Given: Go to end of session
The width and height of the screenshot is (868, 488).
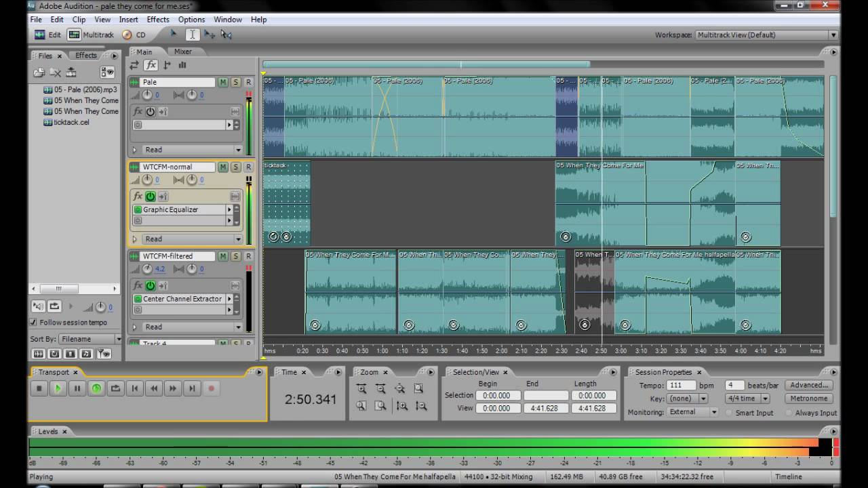Looking at the screenshot, I should click(192, 388).
